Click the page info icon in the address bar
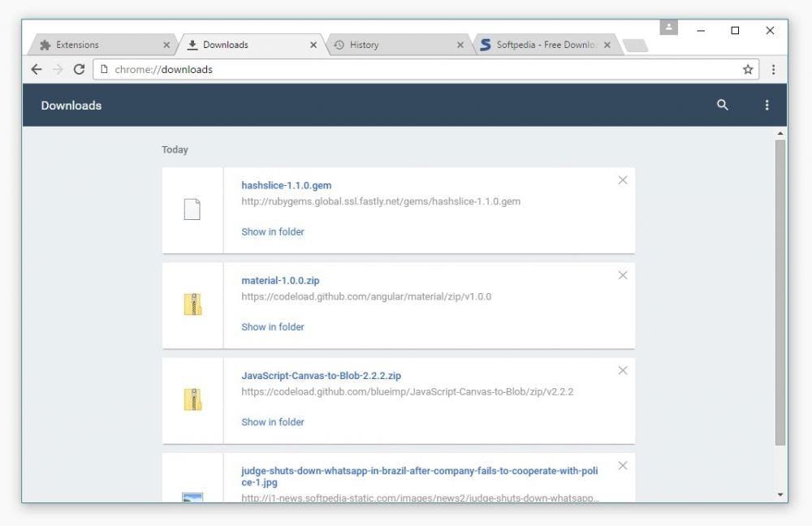The image size is (812, 526). (104, 70)
